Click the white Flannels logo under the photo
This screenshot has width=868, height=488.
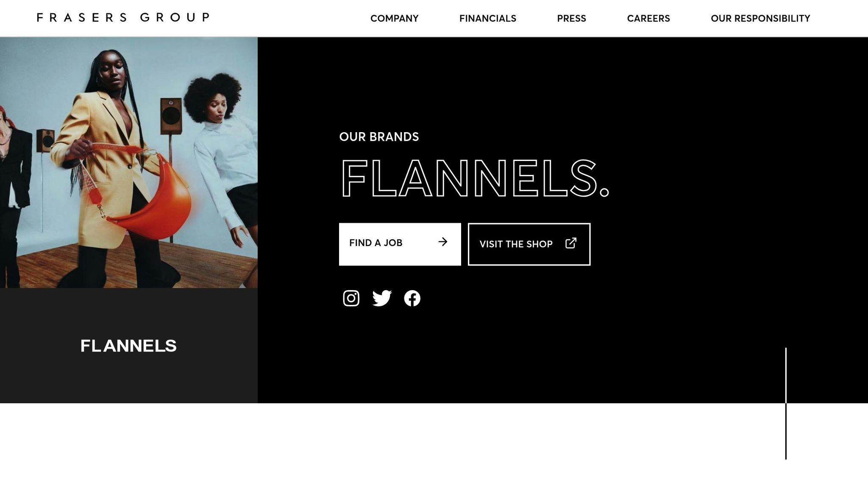click(128, 346)
